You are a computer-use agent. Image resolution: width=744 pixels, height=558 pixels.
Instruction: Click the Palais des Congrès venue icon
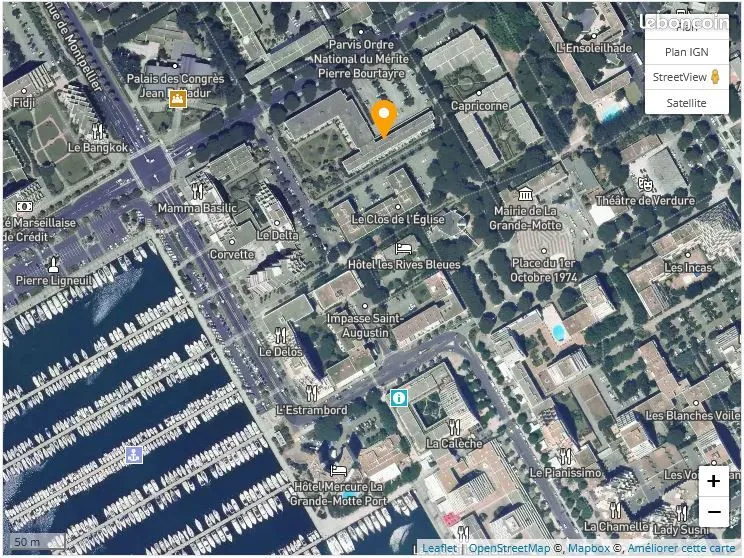177,99
